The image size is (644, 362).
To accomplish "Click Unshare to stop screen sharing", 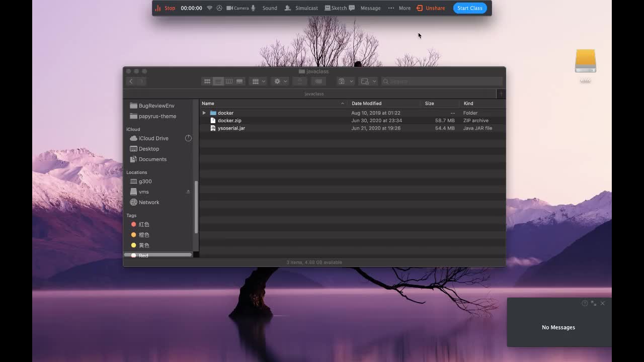I will [431, 8].
